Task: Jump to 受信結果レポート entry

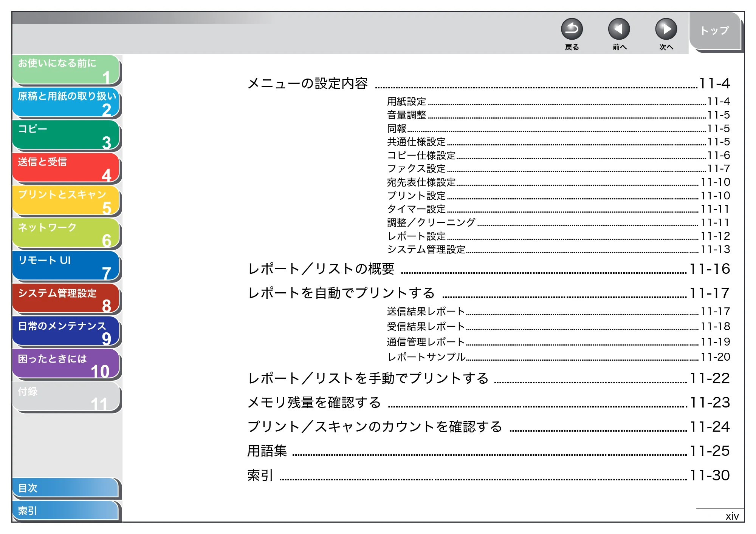Action: coord(558,327)
